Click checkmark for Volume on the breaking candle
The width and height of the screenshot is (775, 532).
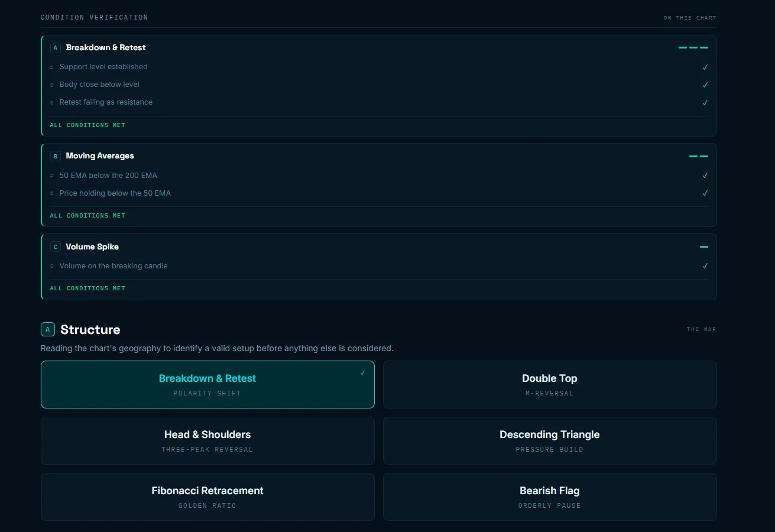705,266
